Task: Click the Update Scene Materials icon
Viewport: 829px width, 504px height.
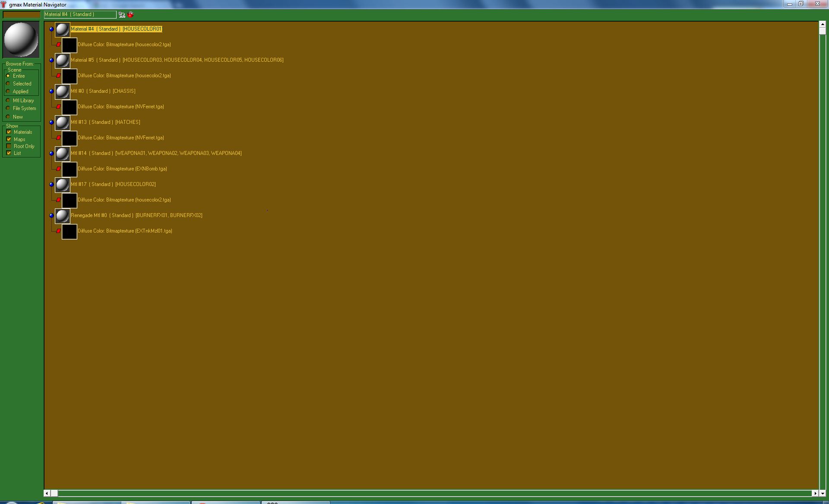Action: [x=122, y=15]
